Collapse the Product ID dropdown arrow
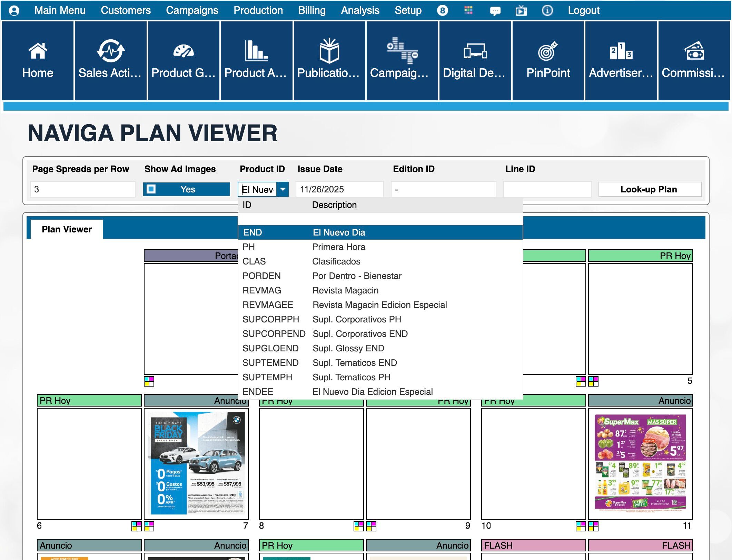Image resolution: width=732 pixels, height=560 pixels. click(x=283, y=189)
